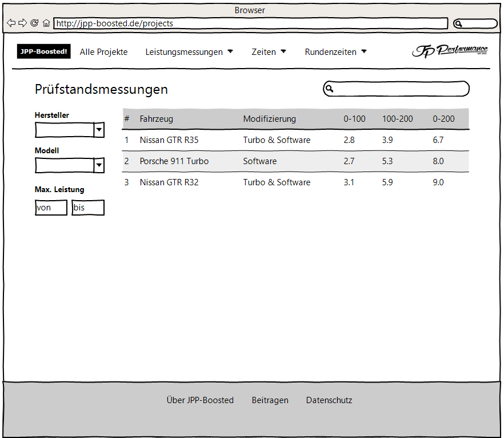The height and width of the screenshot is (438, 504).
Task: Open the Datenschutz footer link
Action: (329, 400)
